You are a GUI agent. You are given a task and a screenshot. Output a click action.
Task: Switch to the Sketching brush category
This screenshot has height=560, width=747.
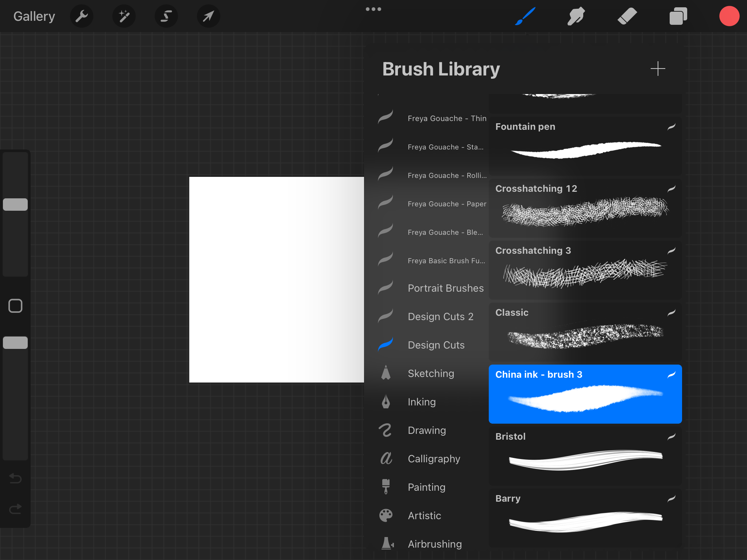430,373
